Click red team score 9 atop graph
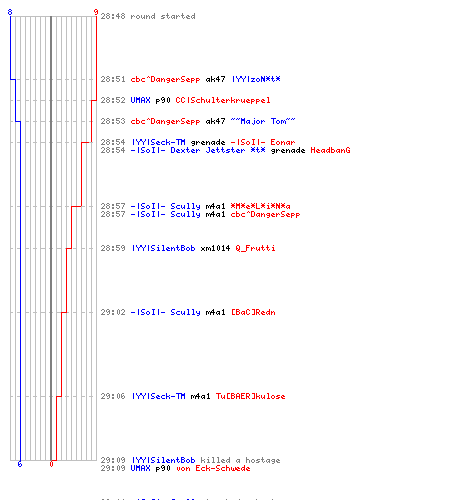Viewport: 450px width, 500px height. pos(96,12)
